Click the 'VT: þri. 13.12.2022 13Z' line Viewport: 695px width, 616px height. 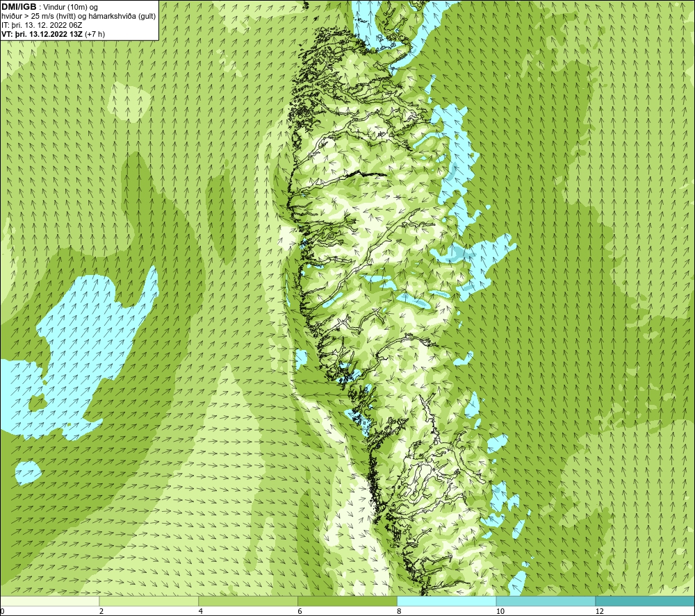[x=54, y=34]
